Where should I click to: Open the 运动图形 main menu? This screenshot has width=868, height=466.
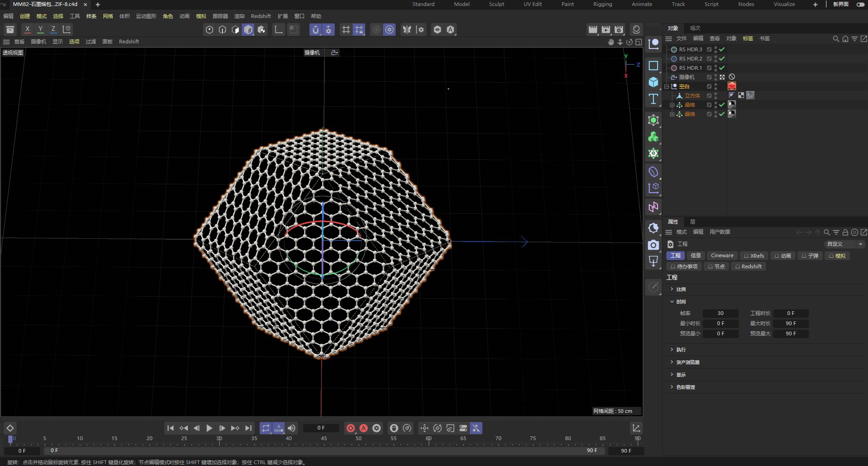[146, 16]
